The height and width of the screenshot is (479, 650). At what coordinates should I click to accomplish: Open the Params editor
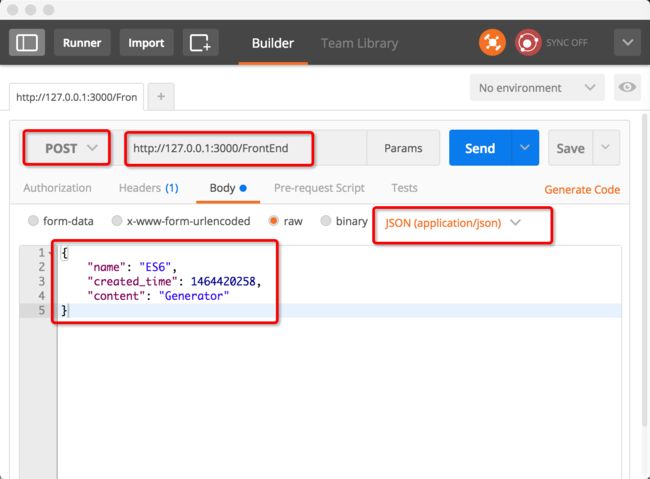[403, 148]
